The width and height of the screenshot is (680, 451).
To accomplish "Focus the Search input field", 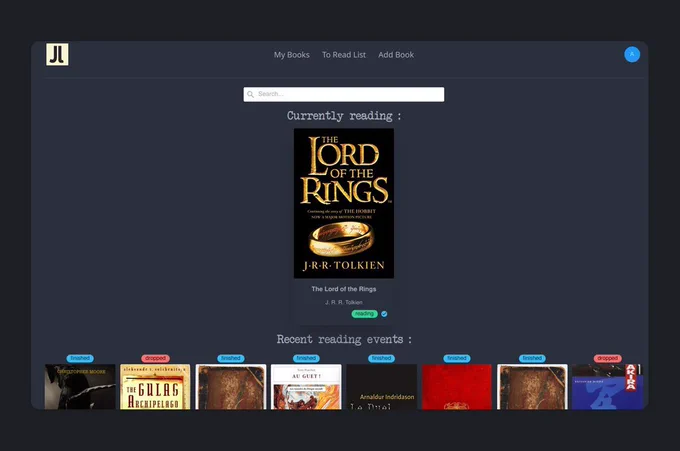I will point(344,94).
